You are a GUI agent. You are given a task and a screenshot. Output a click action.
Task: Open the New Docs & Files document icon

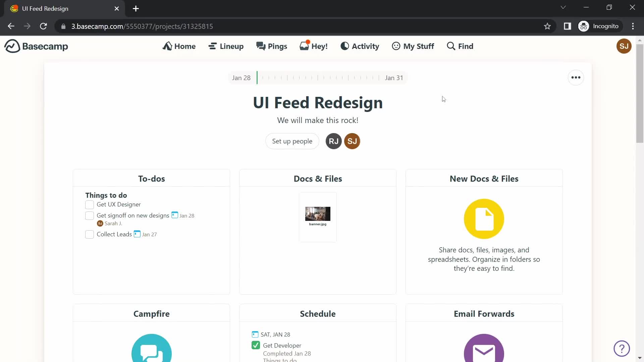click(484, 218)
